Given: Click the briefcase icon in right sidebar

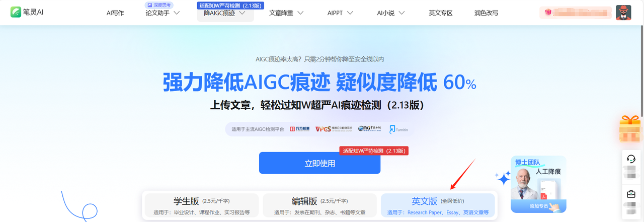Looking at the screenshot, I should pos(631,194).
